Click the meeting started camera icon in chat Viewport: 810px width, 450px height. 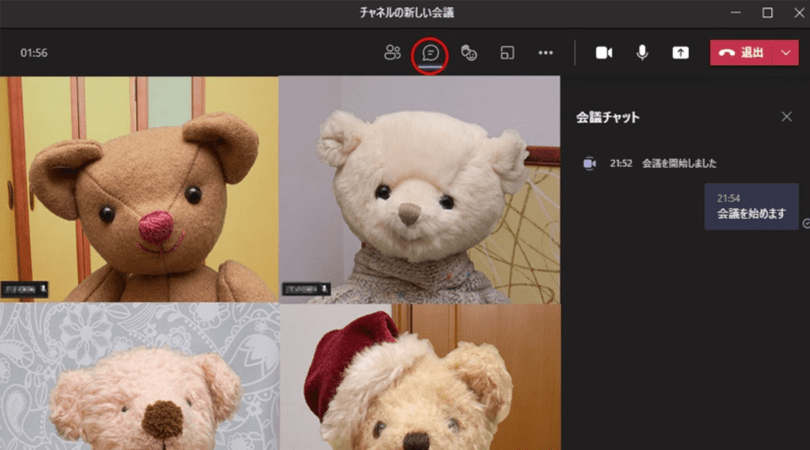[x=589, y=163]
